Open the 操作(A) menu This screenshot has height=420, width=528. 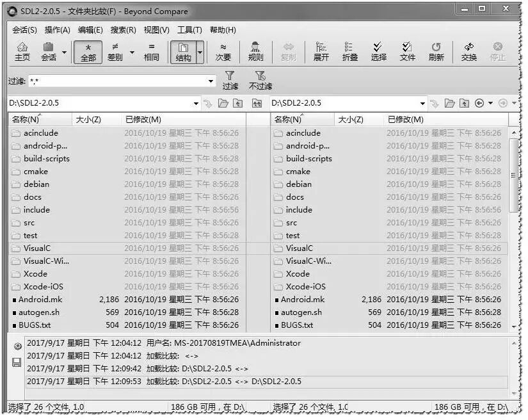[x=57, y=30]
